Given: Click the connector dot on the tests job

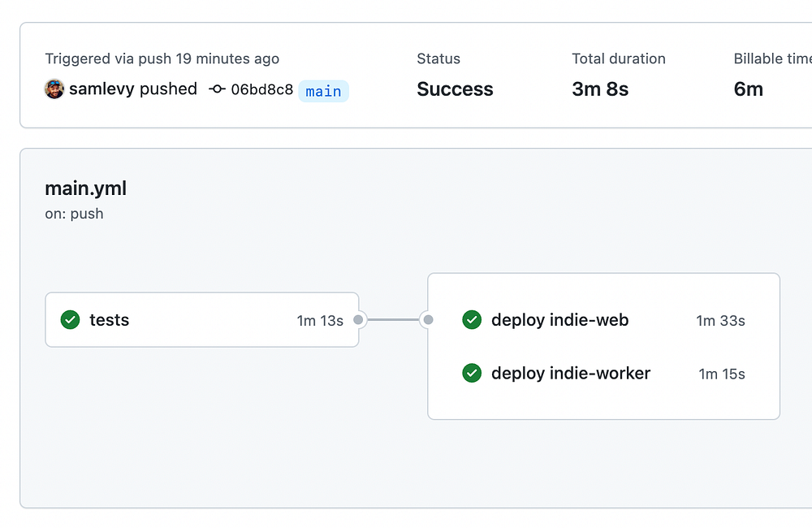Looking at the screenshot, I should (359, 320).
